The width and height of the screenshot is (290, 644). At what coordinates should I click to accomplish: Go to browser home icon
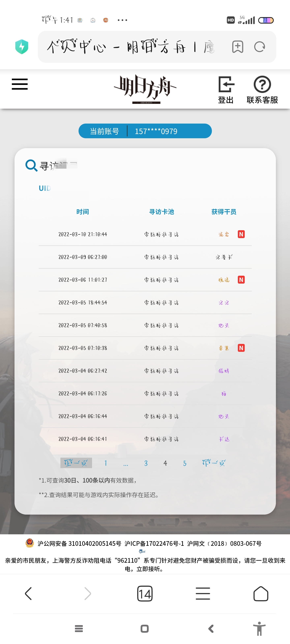click(261, 593)
